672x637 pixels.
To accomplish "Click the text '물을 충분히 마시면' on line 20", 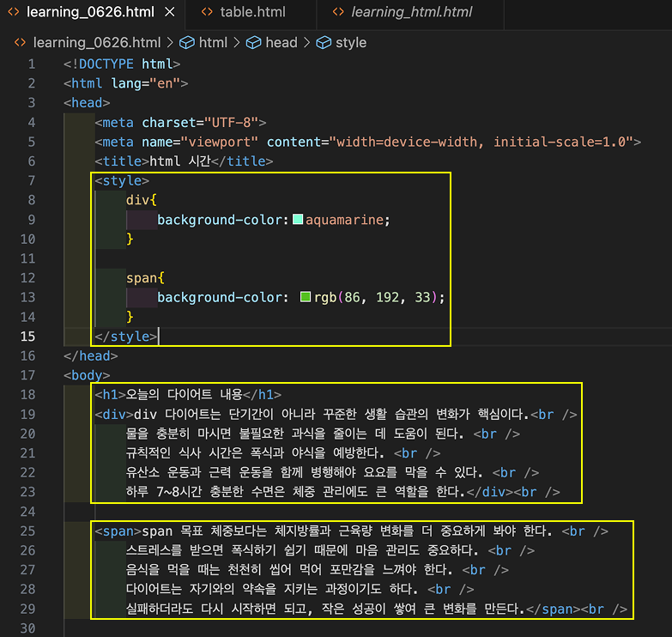I will [179, 434].
